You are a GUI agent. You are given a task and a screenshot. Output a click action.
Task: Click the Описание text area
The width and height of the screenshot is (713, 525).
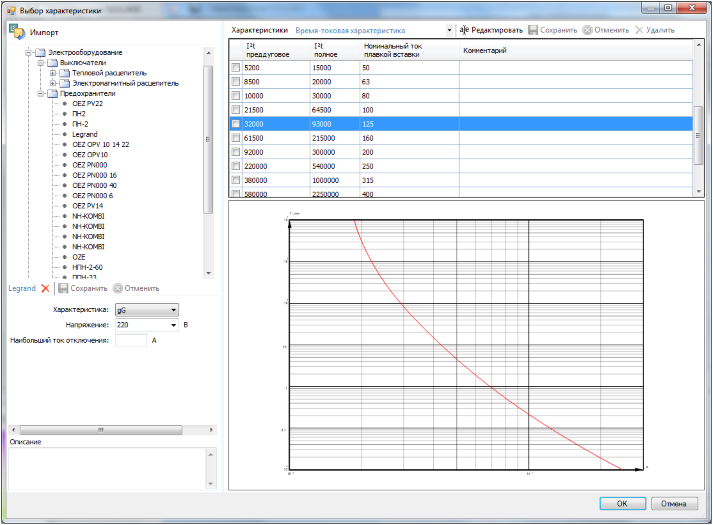coord(108,469)
